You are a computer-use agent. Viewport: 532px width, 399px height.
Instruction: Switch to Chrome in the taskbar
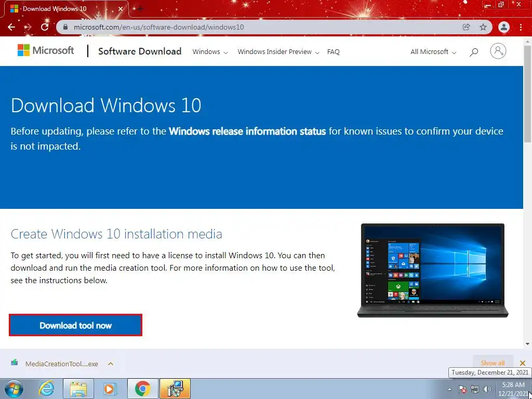click(142, 389)
